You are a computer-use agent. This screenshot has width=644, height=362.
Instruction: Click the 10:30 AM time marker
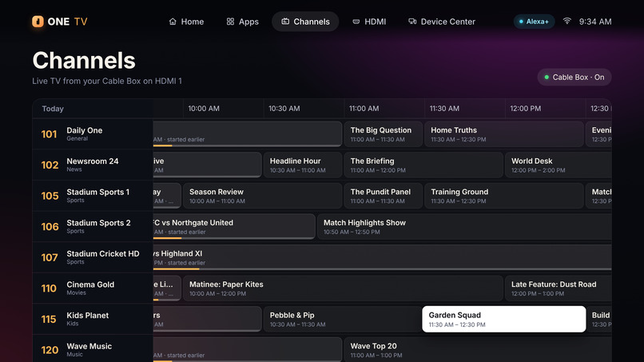click(284, 109)
